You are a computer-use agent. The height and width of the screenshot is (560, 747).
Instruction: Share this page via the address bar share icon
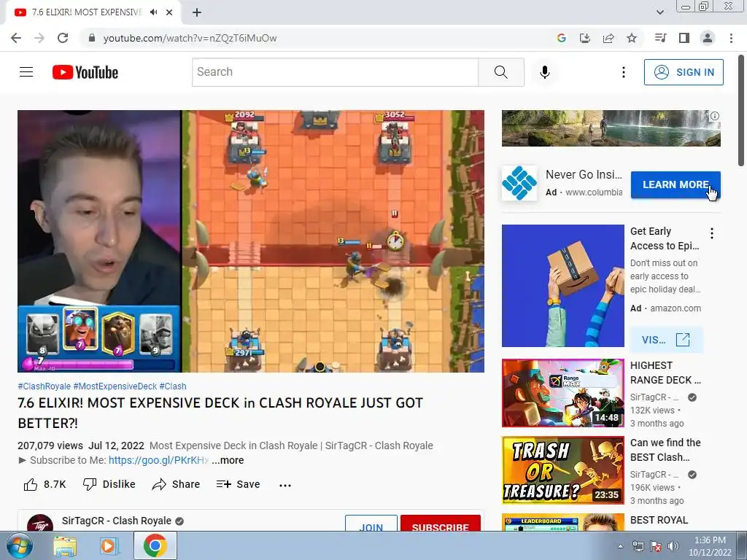pyautogui.click(x=608, y=38)
